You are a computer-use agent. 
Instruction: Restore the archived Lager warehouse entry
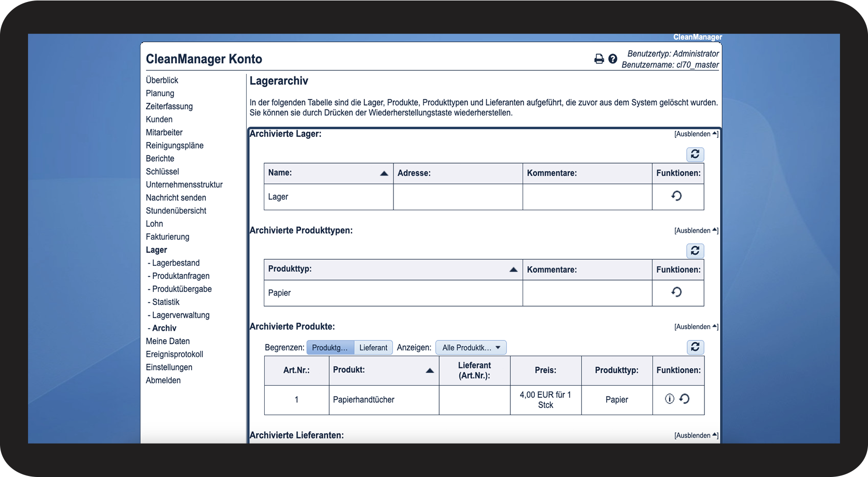[x=676, y=196]
